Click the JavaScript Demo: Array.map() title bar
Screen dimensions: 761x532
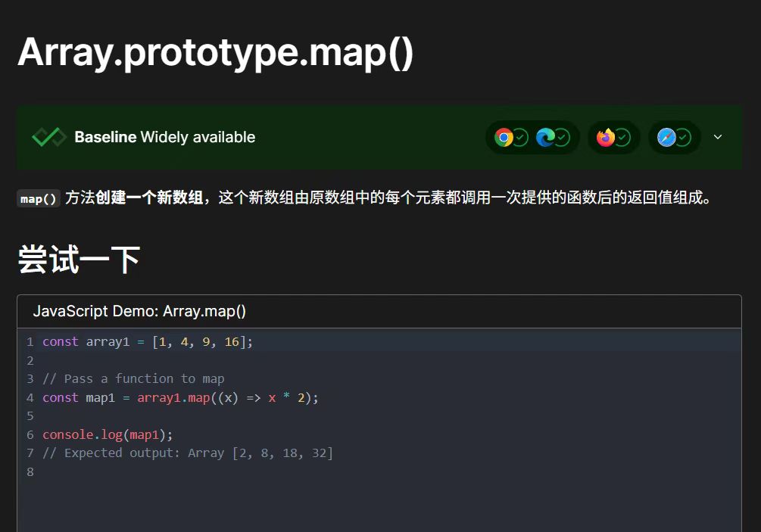(x=139, y=311)
